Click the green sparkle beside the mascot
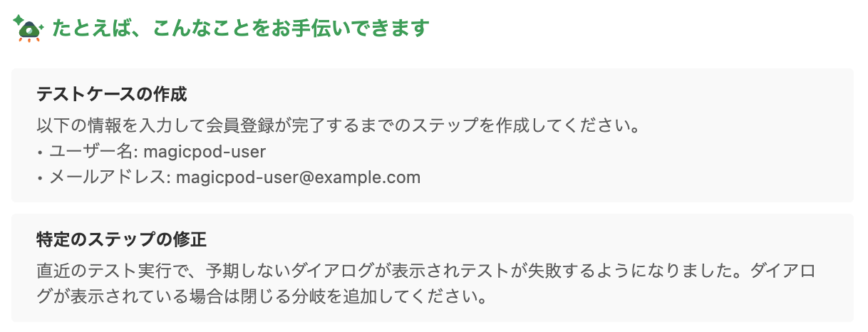Image resolution: width=868 pixels, height=332 pixels. [17, 21]
